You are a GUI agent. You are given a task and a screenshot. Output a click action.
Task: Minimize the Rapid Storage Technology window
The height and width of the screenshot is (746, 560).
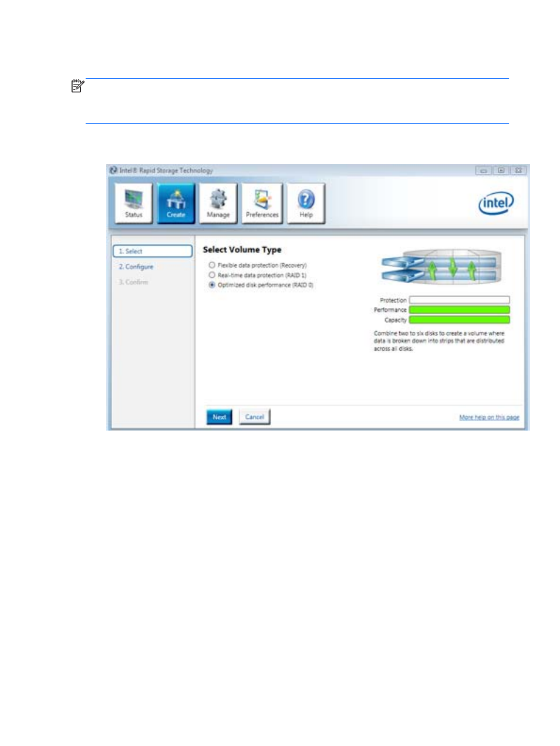point(483,170)
